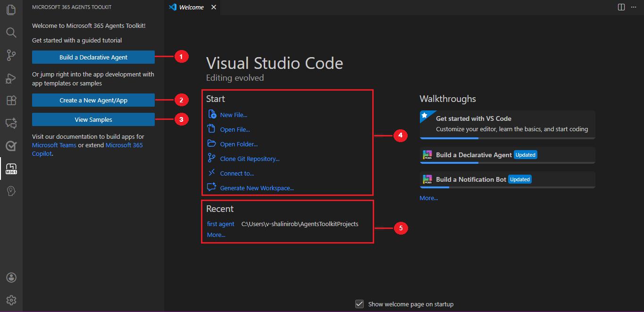Click Build a Declarative Agent button

[93, 57]
